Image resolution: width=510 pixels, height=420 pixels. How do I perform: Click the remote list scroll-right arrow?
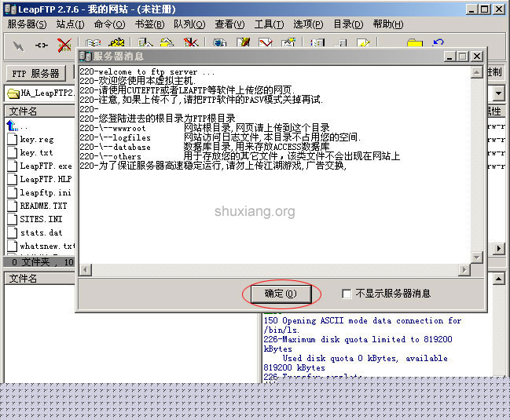pyautogui.click(x=499, y=249)
